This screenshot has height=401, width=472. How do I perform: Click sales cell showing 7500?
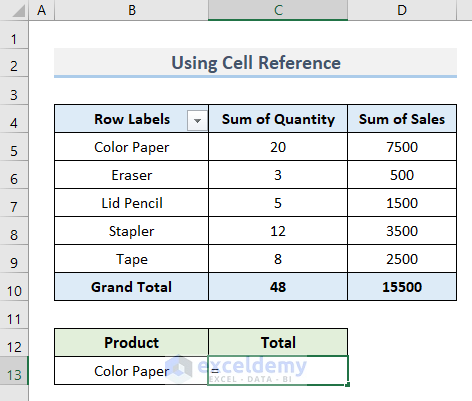pyautogui.click(x=402, y=147)
